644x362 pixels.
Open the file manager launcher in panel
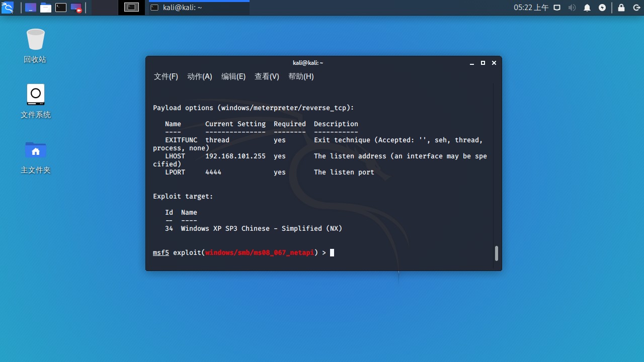tap(46, 8)
